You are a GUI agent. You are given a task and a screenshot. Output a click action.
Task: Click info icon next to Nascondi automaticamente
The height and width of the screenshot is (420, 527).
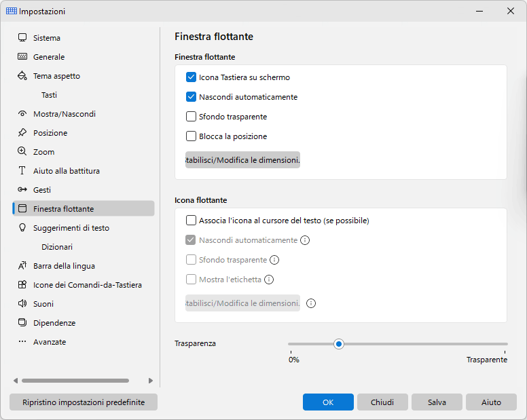coord(305,240)
